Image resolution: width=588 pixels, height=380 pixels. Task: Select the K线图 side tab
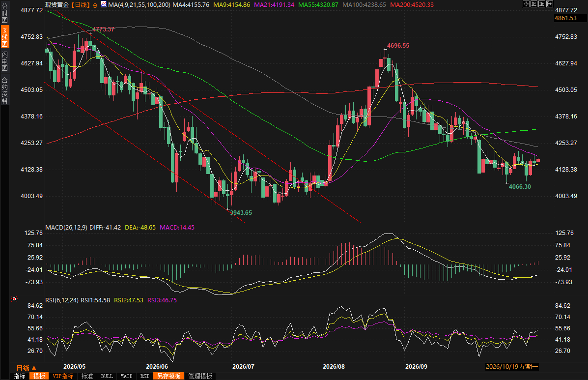4,37
